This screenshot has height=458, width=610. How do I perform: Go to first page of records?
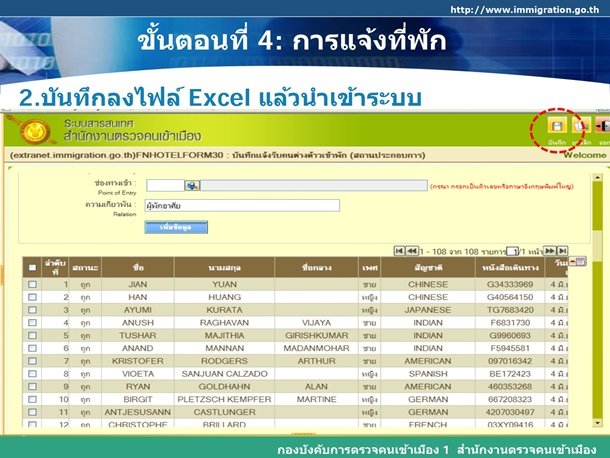click(x=399, y=250)
